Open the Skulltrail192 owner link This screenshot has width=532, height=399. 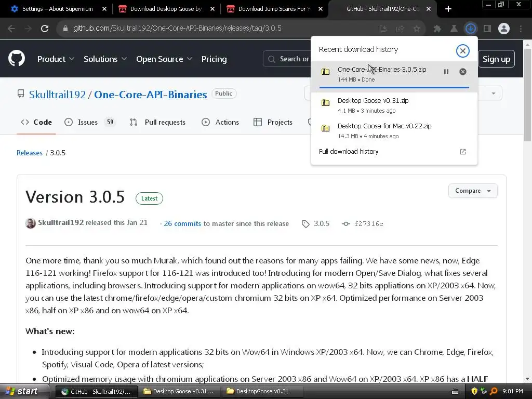coord(57,95)
